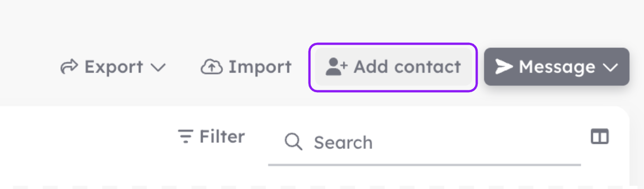Click the paper plane Message icon

click(504, 67)
